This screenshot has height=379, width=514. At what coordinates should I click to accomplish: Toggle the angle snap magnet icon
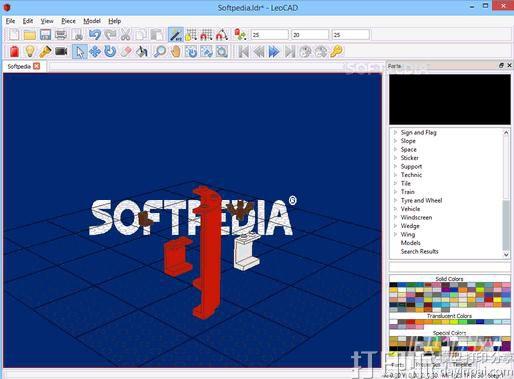(222, 35)
